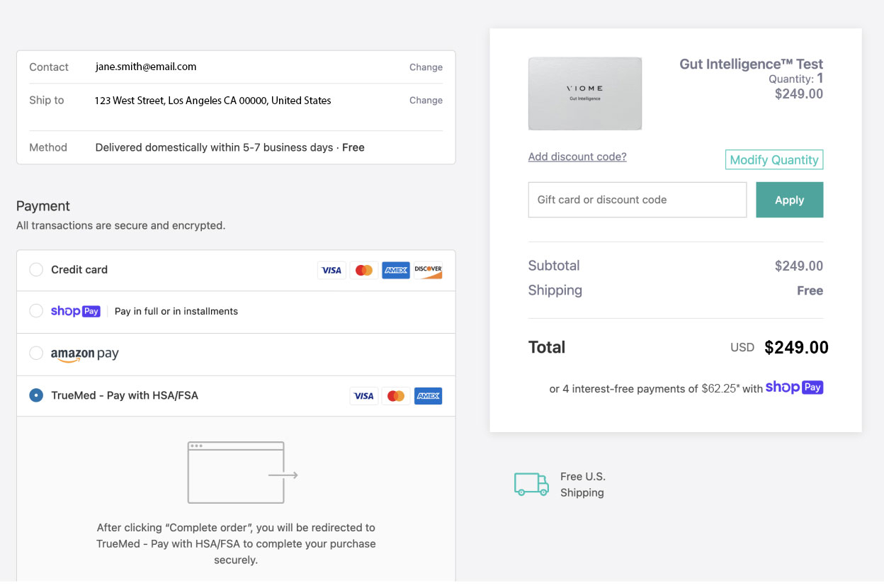This screenshot has height=588, width=884.
Task: Click the Shipping Free value
Action: pyautogui.click(x=810, y=290)
